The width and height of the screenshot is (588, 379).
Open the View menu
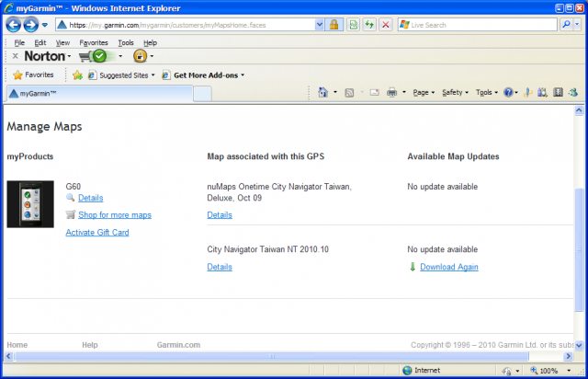click(62, 43)
